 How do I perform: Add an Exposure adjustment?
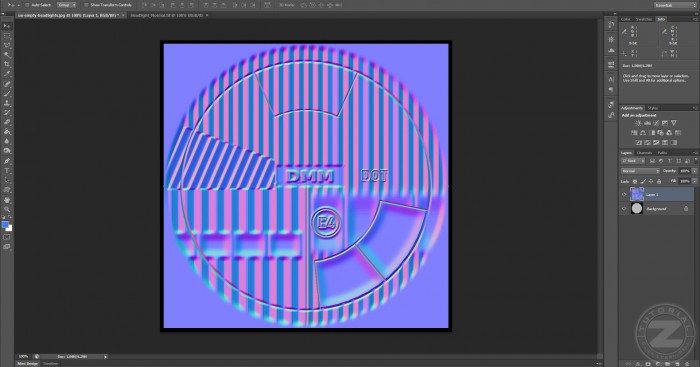(665, 123)
